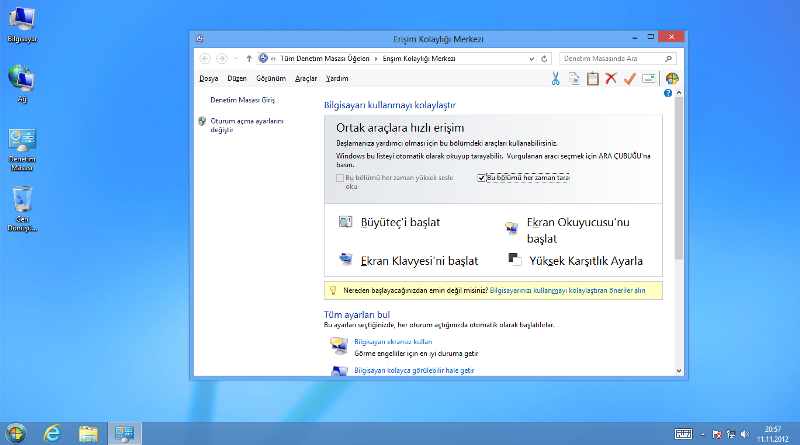Click the navigation Forward arrow

pos(221,59)
